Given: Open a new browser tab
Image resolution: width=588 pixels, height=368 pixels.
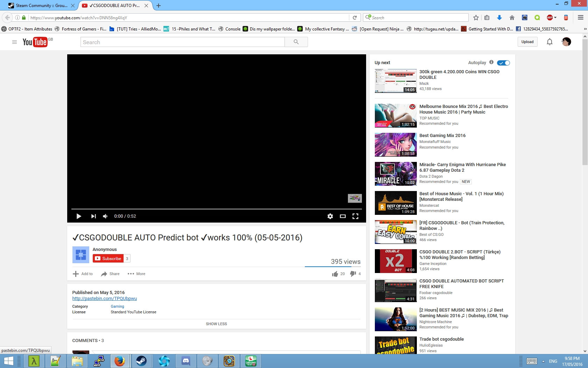Looking at the screenshot, I should [x=159, y=6].
